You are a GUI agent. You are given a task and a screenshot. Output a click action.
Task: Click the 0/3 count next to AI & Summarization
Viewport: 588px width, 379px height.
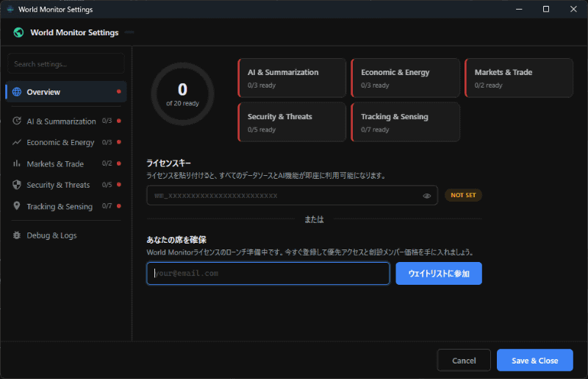point(107,121)
